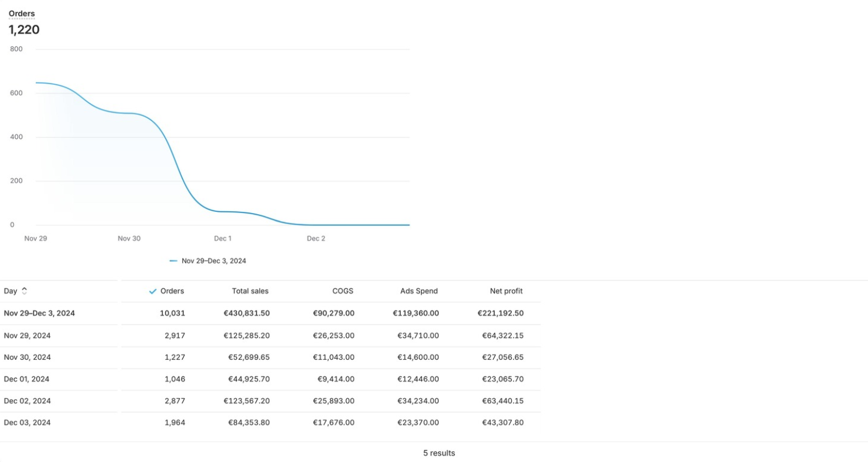Viewport: 868px width, 462px height.
Task: Click the €52,699.65 total sales cell
Action: [249, 358]
